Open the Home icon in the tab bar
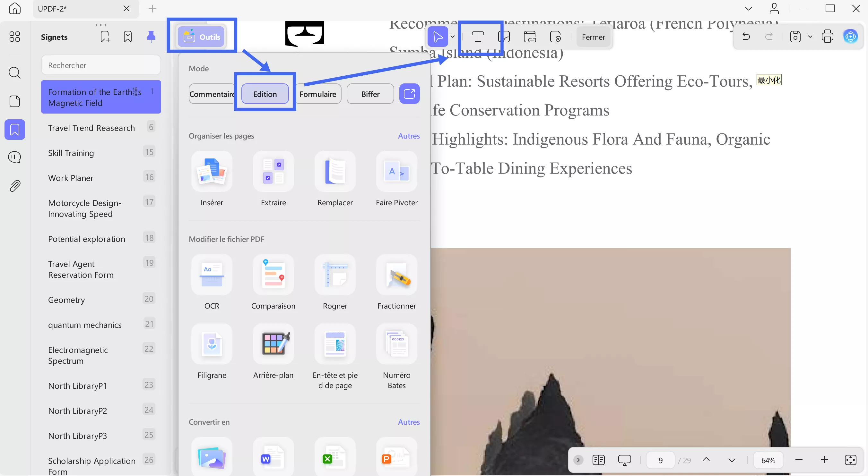Viewport: 868px width, 476px height. tap(14, 8)
